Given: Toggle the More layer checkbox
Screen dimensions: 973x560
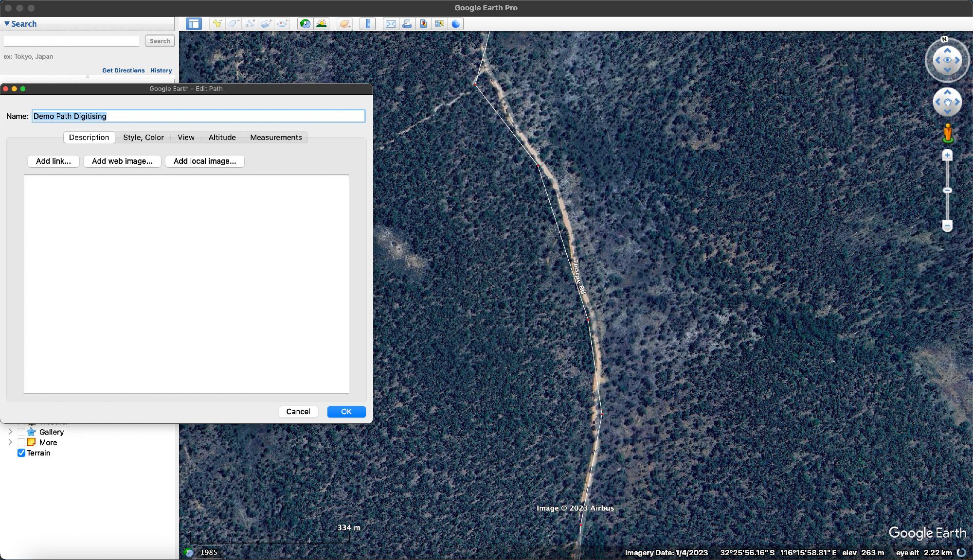Looking at the screenshot, I should click(x=21, y=442).
